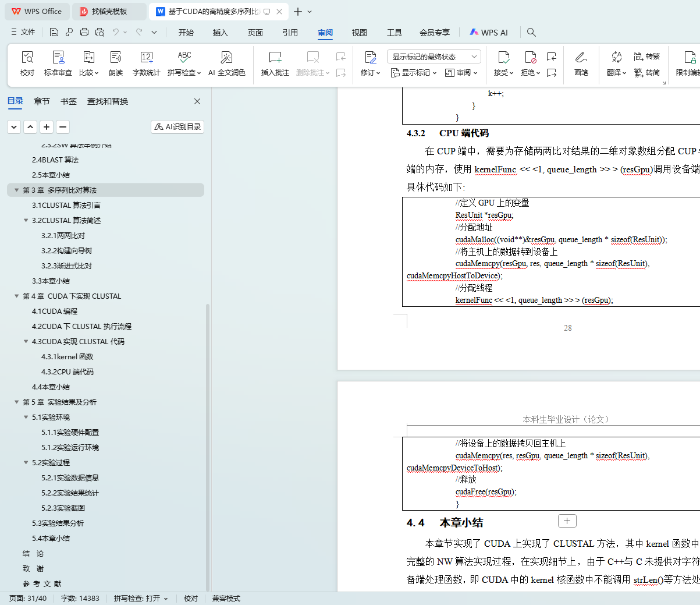Click 字数: 14383 in status bar
Viewport: 700px width, 605px height.
[x=80, y=599]
